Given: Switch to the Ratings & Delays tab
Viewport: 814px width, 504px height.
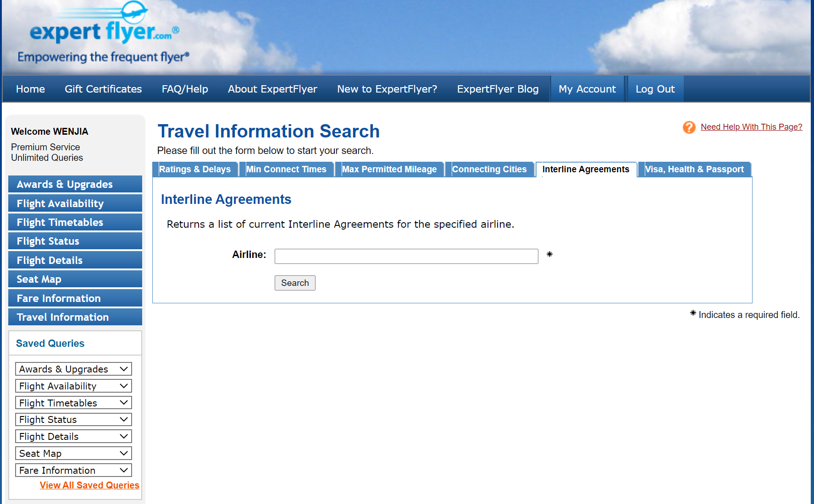Looking at the screenshot, I should 195,170.
